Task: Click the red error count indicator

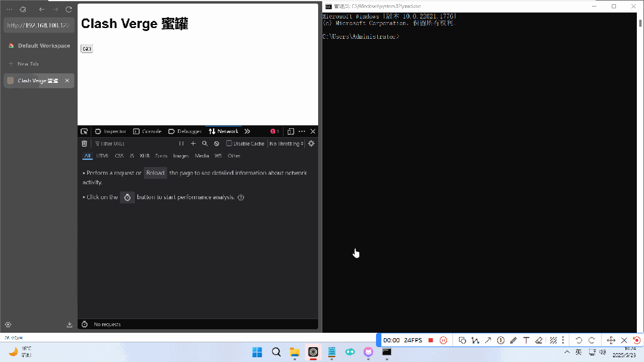Action: [x=275, y=131]
